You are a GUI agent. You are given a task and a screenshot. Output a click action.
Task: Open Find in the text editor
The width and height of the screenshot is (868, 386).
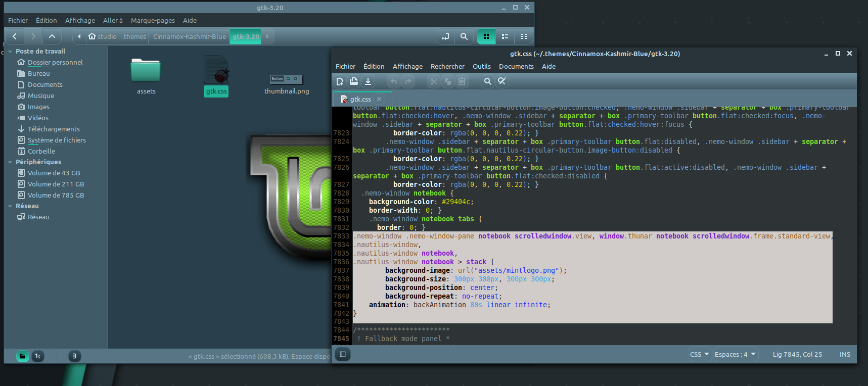tap(487, 81)
